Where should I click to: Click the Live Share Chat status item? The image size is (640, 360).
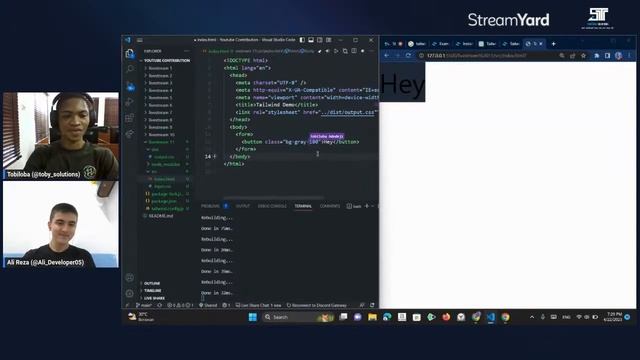(x=258, y=305)
